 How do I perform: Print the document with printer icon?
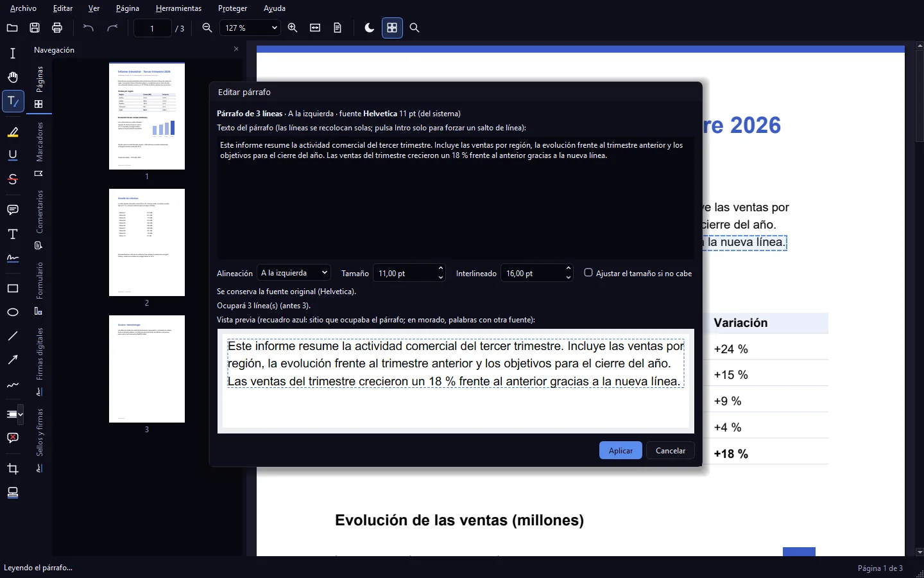[x=57, y=28]
